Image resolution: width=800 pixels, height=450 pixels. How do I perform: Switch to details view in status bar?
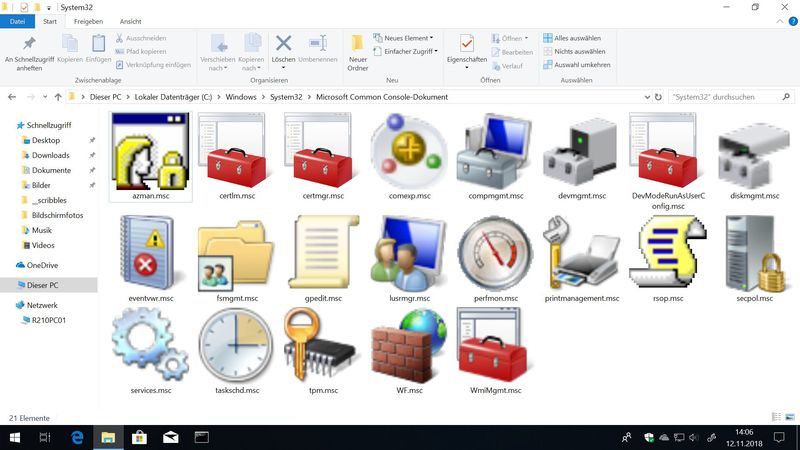coord(777,417)
